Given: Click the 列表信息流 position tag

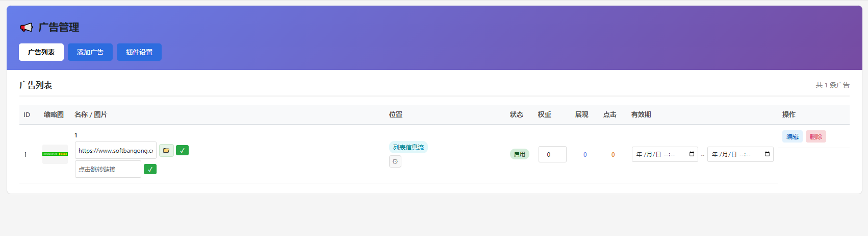Looking at the screenshot, I should [x=408, y=147].
